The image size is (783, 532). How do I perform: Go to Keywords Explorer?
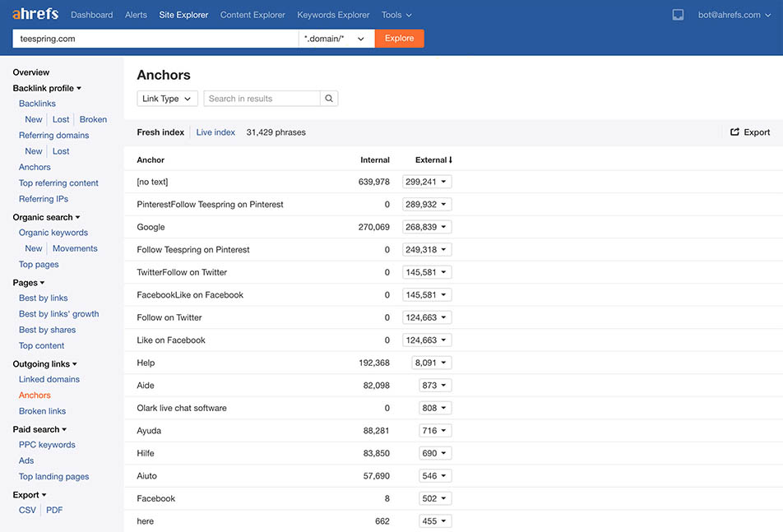(x=333, y=15)
